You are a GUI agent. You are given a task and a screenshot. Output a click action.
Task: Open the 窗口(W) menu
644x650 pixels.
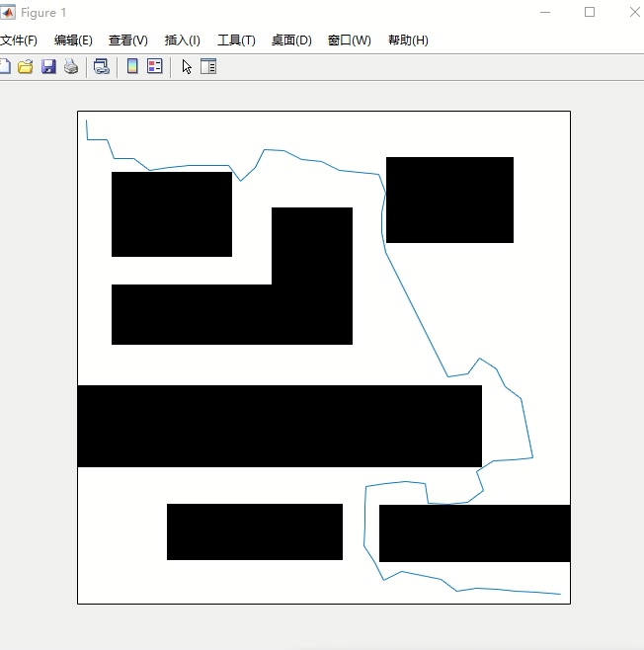tap(350, 41)
